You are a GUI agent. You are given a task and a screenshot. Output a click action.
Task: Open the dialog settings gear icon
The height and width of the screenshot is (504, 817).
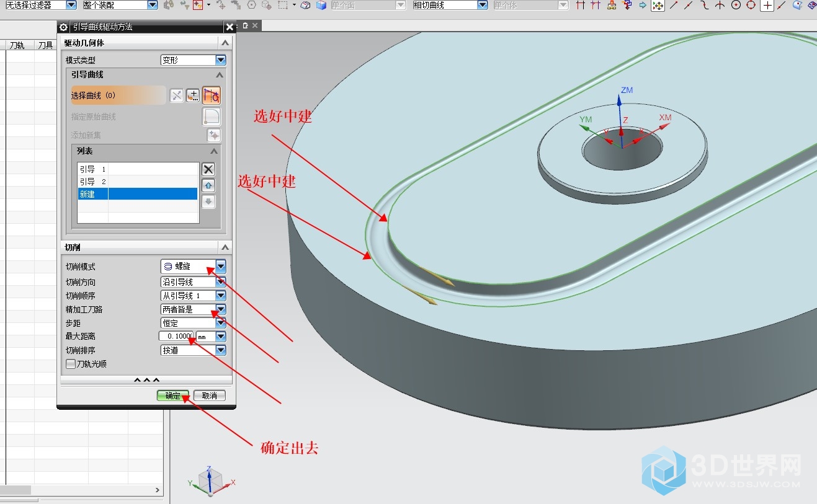[x=64, y=27]
